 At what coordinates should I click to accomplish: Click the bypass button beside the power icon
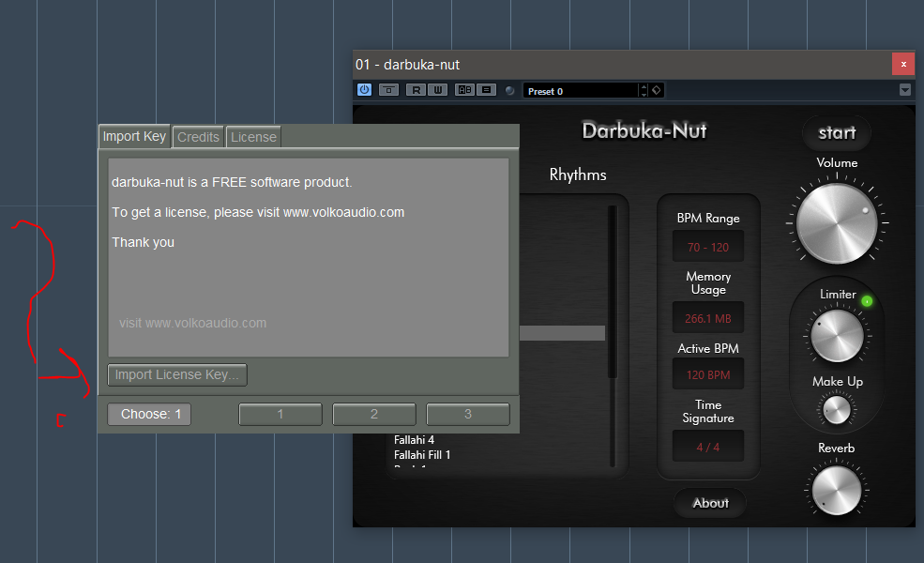(x=388, y=89)
